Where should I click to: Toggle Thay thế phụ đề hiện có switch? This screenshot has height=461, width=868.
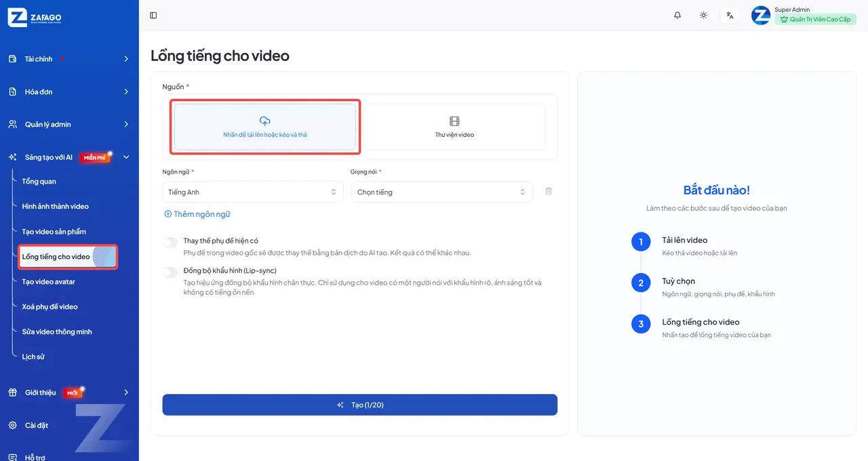click(170, 241)
